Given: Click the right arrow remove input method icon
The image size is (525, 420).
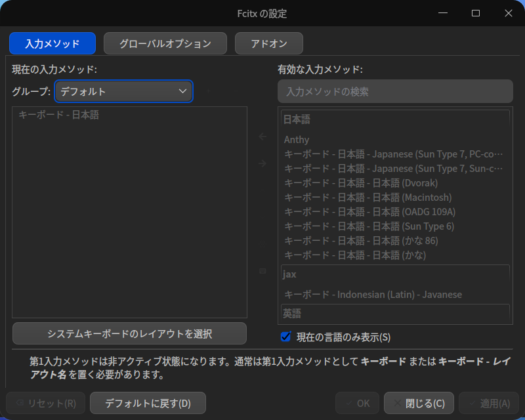Looking at the screenshot, I should (262, 163).
